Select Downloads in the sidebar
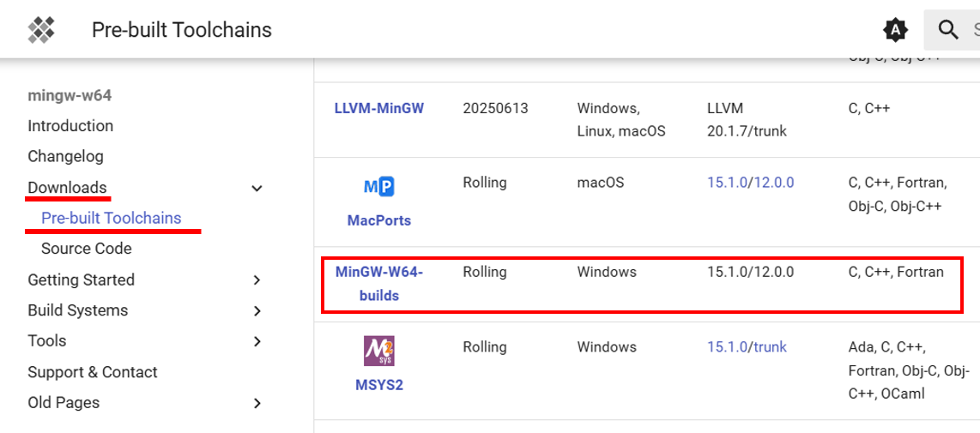980x433 pixels. click(67, 188)
